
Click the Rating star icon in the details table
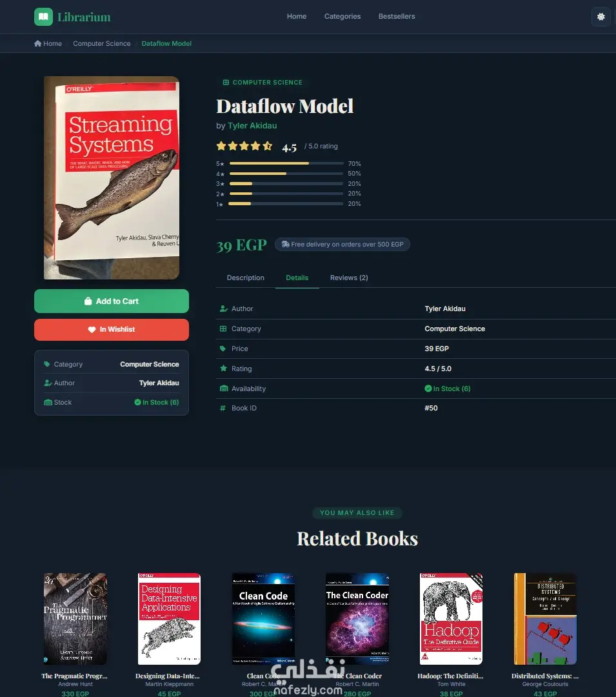pyautogui.click(x=223, y=369)
